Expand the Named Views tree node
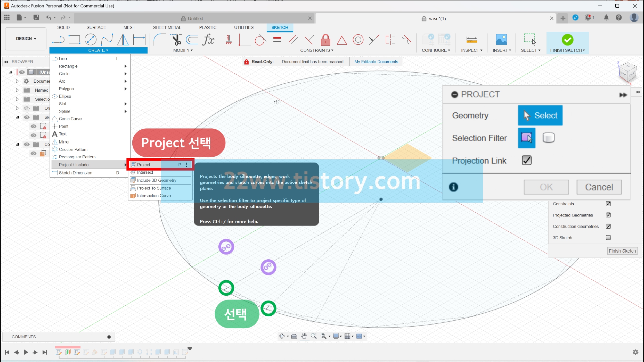The image size is (644, 362). [x=17, y=90]
